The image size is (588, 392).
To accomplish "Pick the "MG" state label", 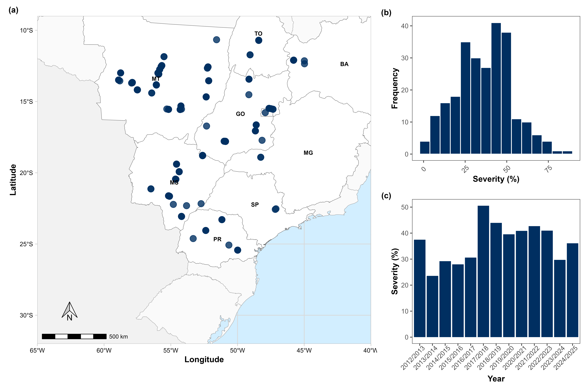I will [x=308, y=153].
